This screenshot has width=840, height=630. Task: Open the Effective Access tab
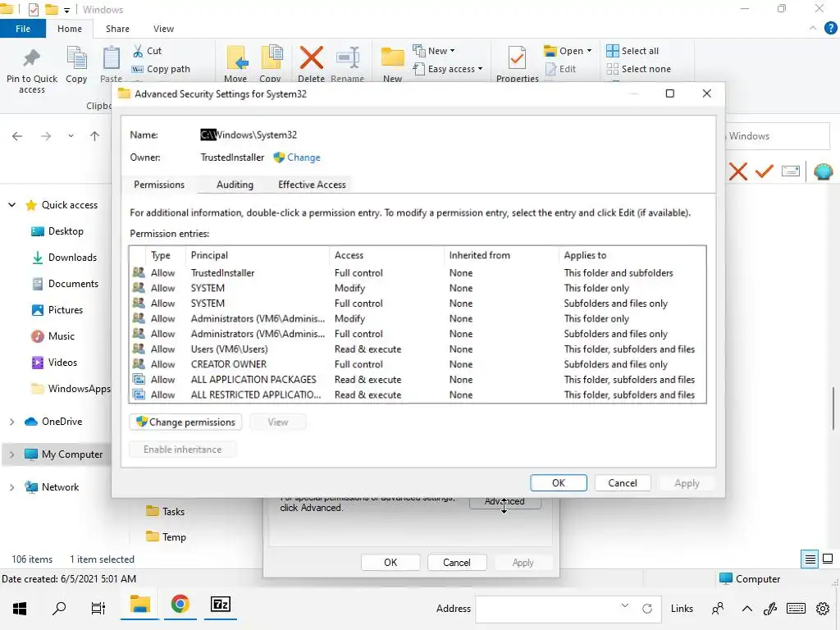click(312, 185)
